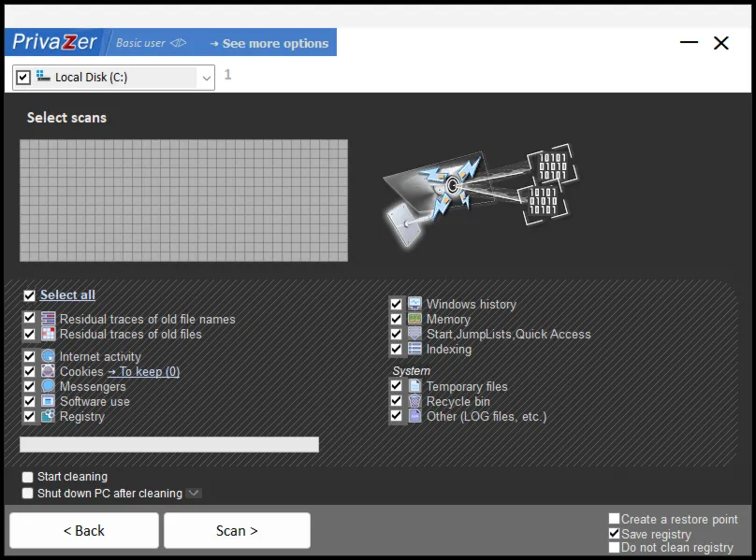Click the System section label

pos(412,370)
